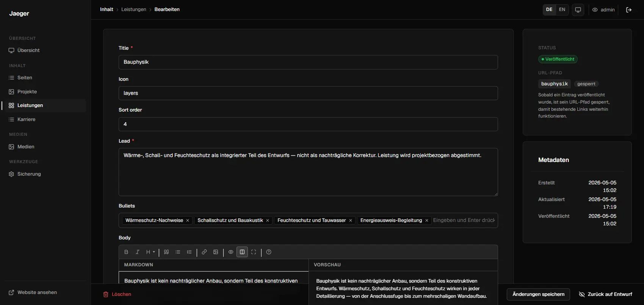644x305 pixels.
Task: Open the admin user indicator
Action: pyautogui.click(x=603, y=10)
